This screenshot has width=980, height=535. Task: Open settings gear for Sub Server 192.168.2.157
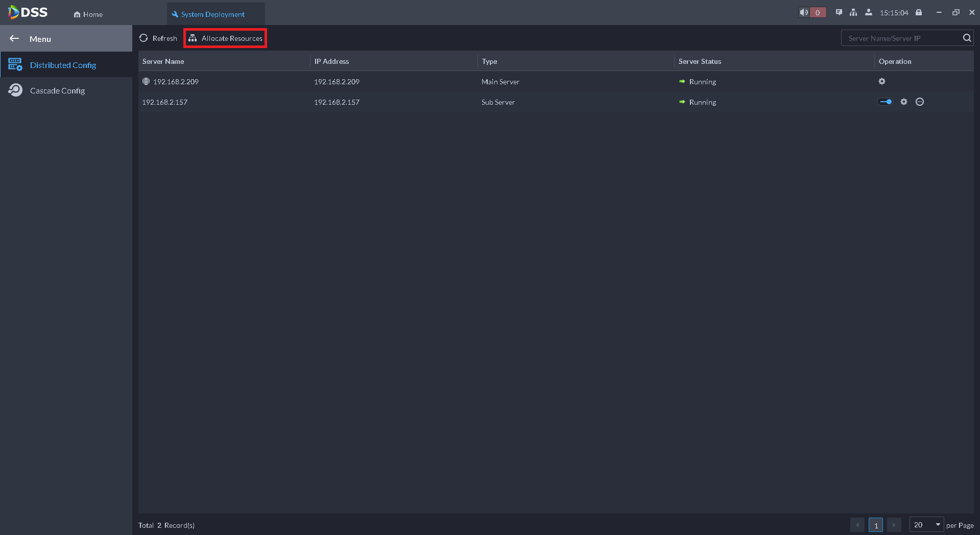[x=903, y=102]
